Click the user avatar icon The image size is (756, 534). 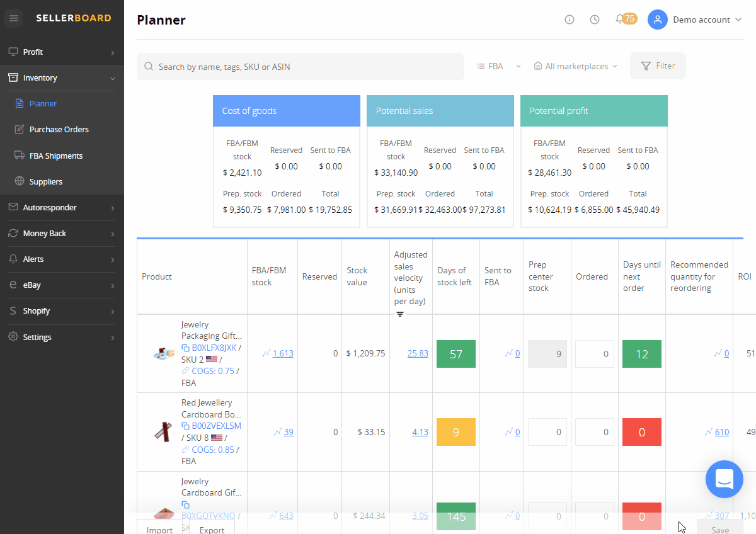coord(657,20)
